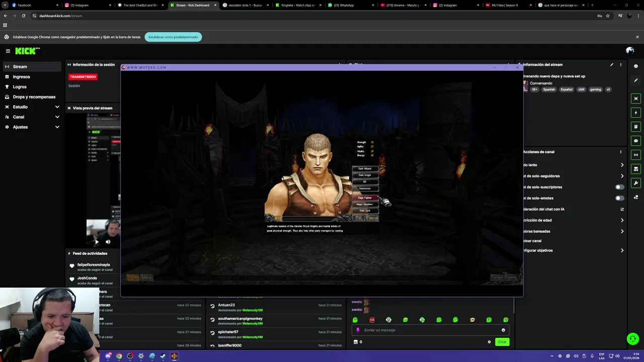Screen dimensions: 644x362
Task: Open Steam from the taskbar
Action: 163,356
